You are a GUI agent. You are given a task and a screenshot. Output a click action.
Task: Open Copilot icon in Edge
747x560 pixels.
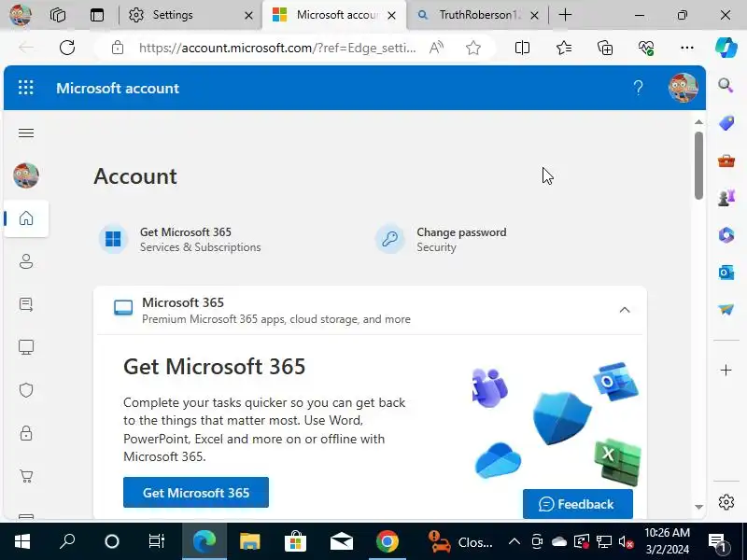(726, 48)
